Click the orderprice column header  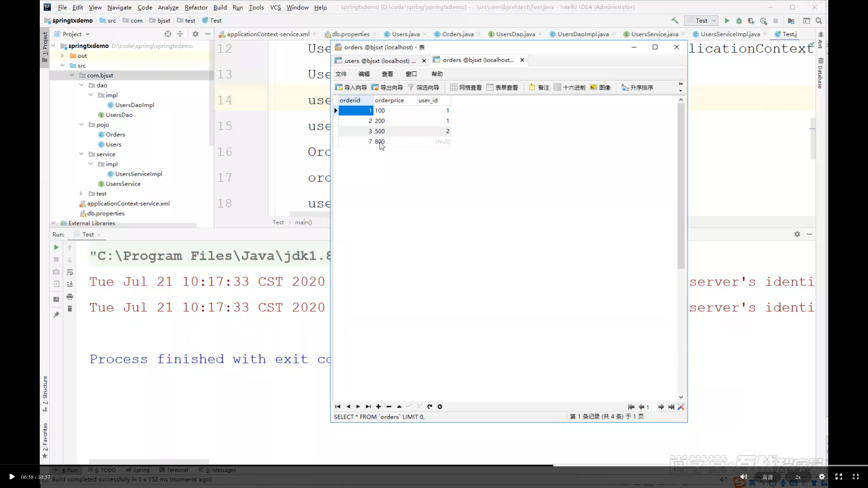[x=395, y=100]
